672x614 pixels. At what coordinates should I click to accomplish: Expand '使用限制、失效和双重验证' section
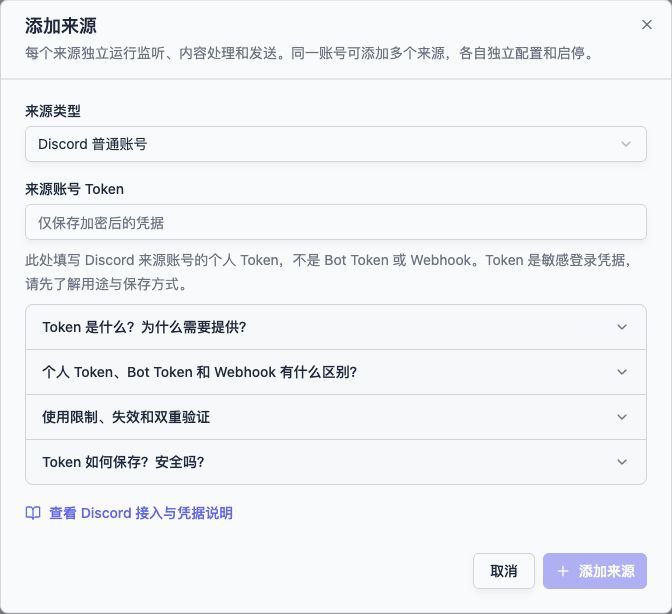[336, 417]
